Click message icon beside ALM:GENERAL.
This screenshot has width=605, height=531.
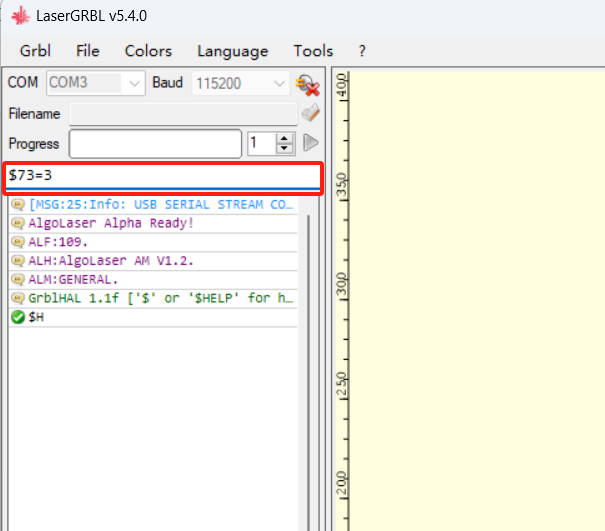point(18,279)
